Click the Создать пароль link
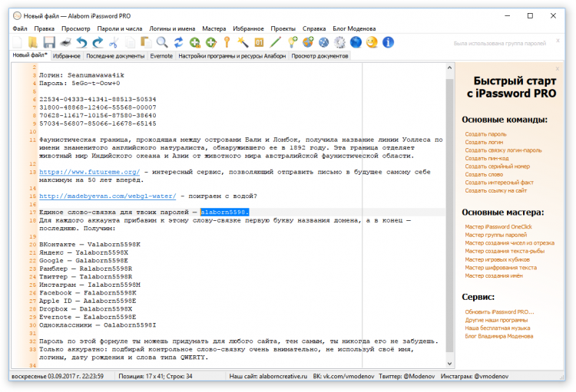The image size is (576, 392). [485, 133]
